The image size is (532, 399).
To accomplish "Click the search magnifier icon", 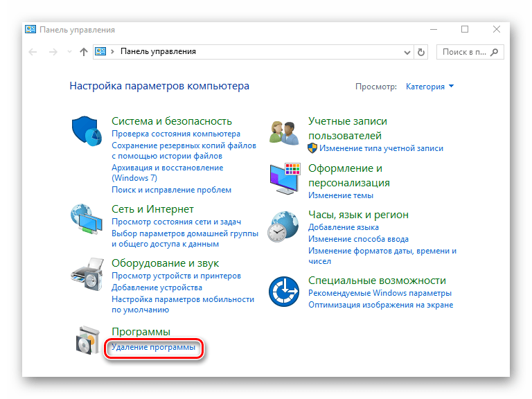I will click(x=495, y=52).
